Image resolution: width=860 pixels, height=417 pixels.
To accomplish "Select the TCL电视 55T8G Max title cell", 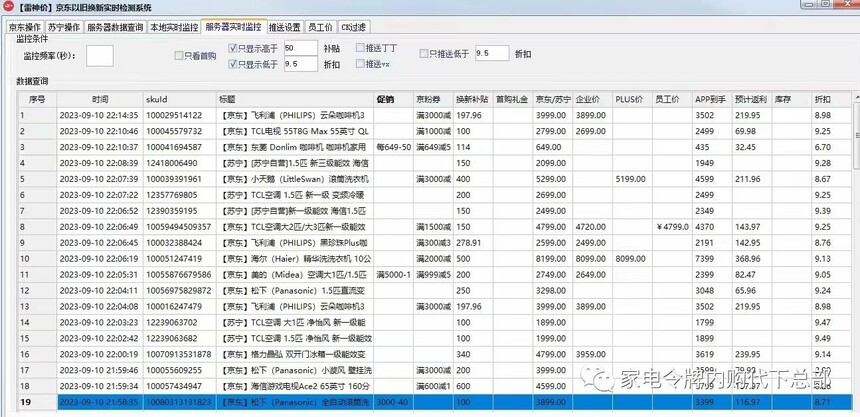I will coord(295,131).
